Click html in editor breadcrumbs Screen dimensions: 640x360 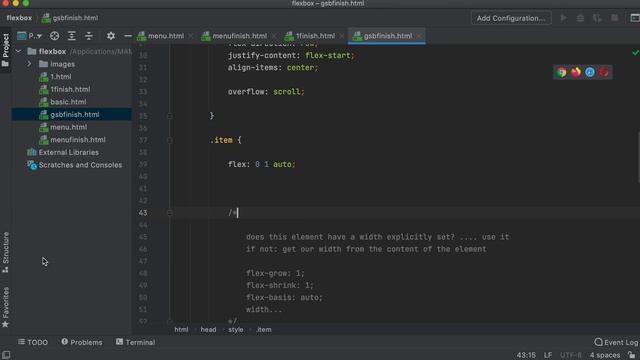point(181,330)
